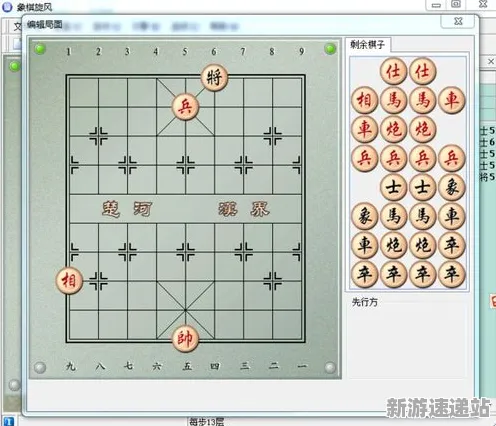Pick the first red 仕 from remaining pieces
496x426 pixels.
(393, 71)
